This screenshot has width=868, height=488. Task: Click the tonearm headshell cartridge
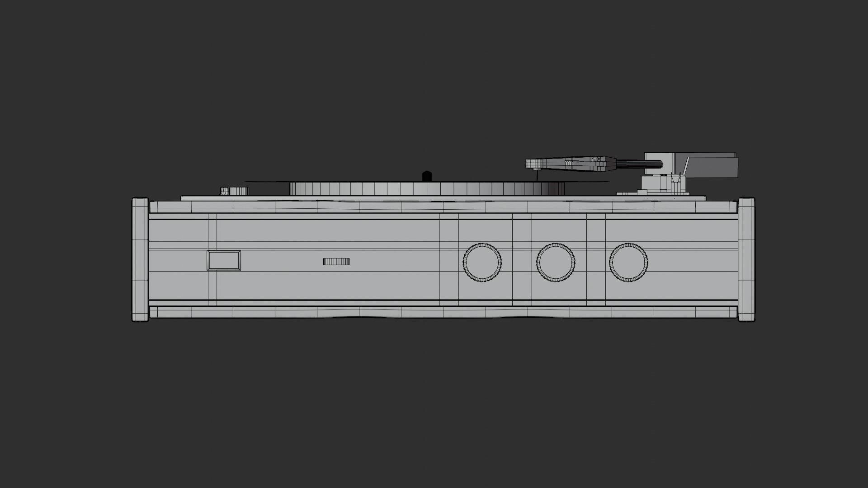[570, 164]
